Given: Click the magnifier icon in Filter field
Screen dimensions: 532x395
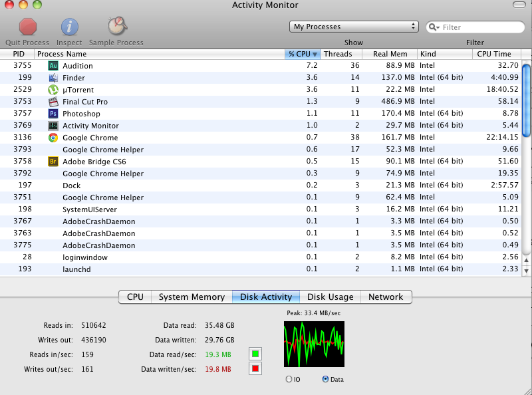Looking at the screenshot, I should pyautogui.click(x=434, y=27).
